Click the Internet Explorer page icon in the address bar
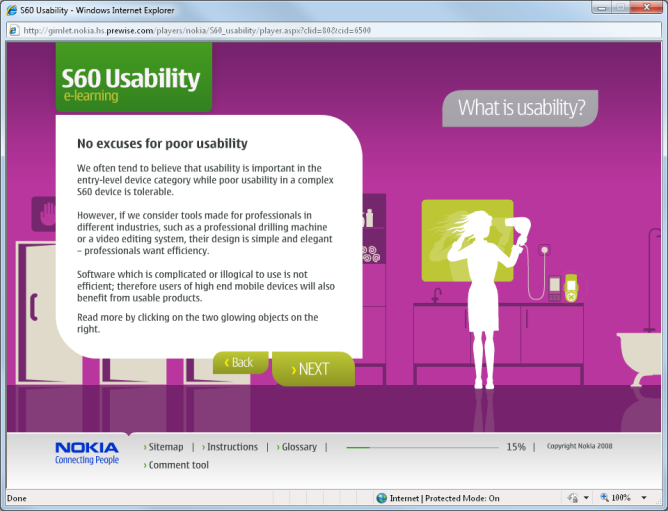This screenshot has width=668, height=511. [14, 30]
